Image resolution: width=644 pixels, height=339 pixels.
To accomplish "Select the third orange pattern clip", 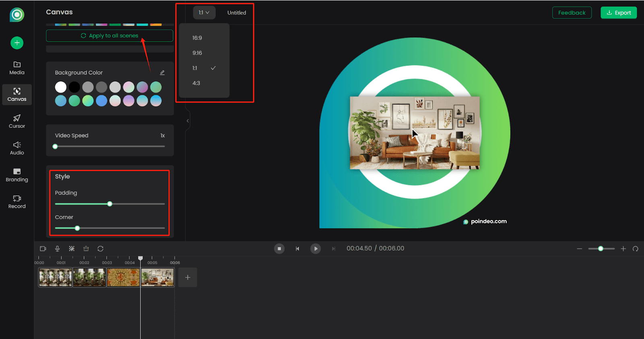I will click(123, 277).
